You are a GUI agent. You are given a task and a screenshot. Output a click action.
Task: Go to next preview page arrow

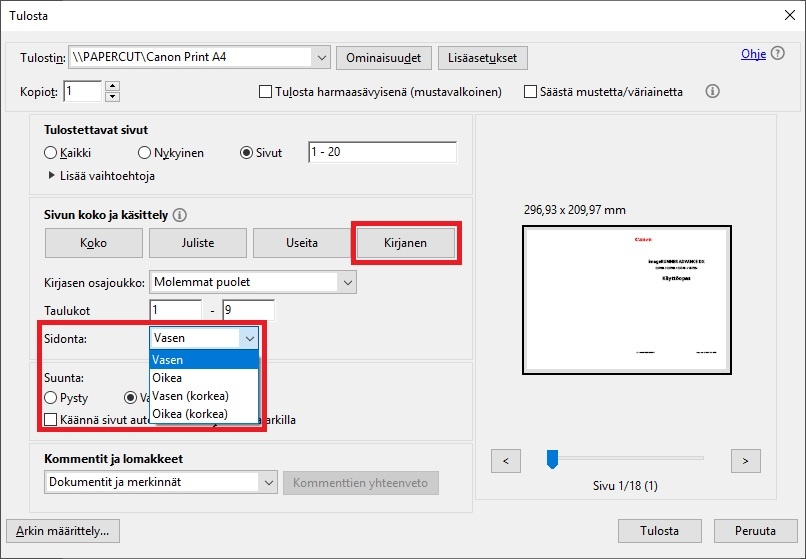[746, 461]
